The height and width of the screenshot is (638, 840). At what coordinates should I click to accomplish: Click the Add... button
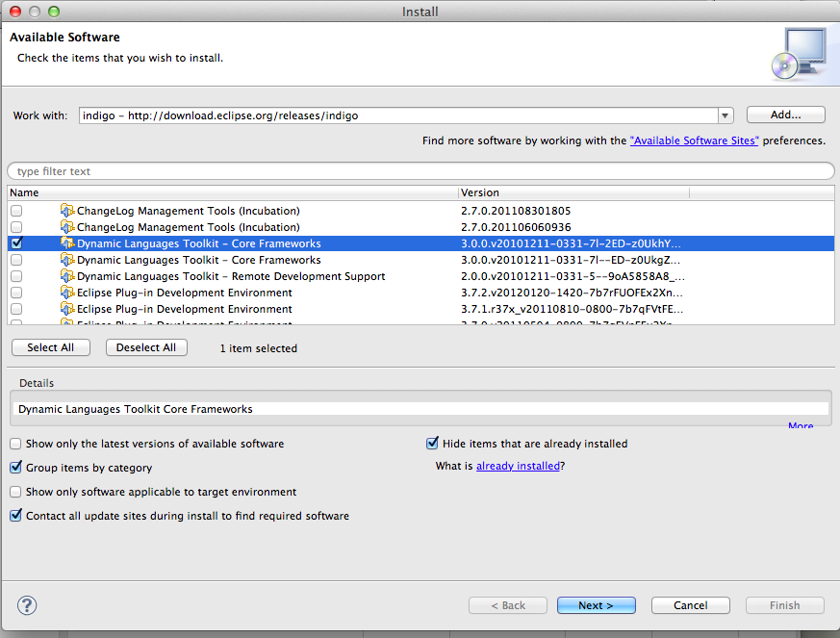coord(785,115)
